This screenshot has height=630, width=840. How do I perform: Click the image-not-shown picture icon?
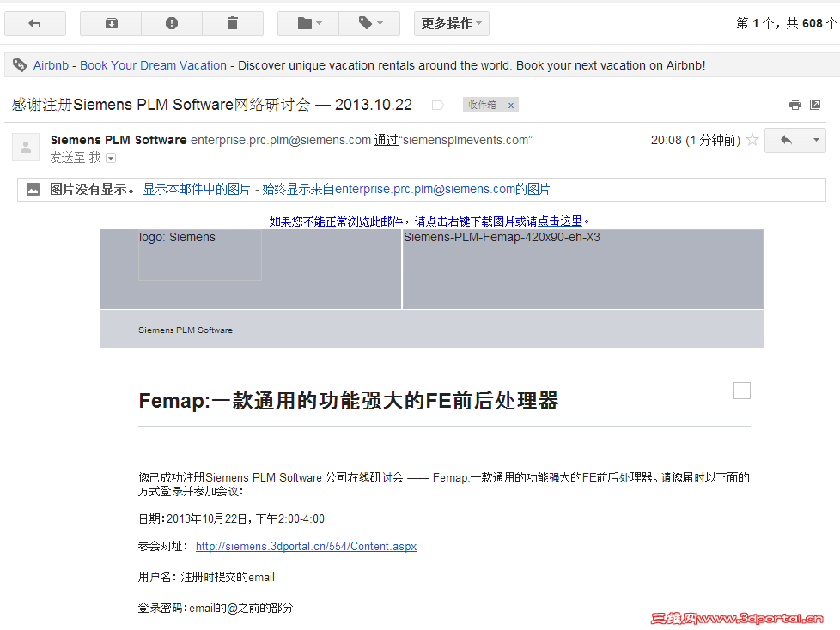(33, 190)
